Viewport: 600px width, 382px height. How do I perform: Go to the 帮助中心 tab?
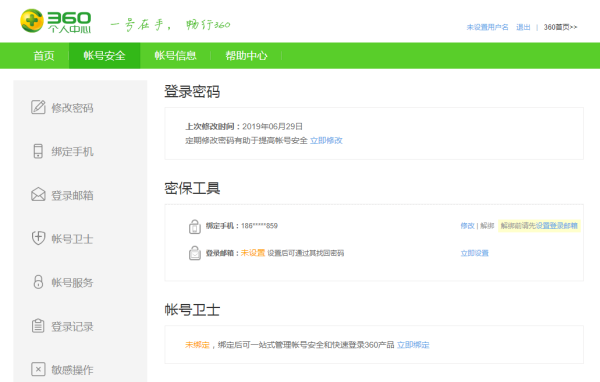click(246, 56)
